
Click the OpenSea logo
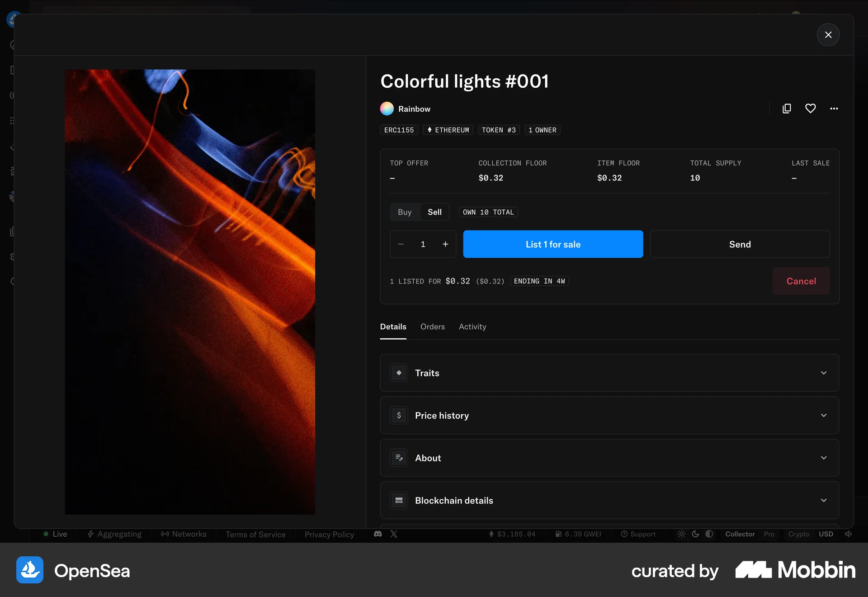(29, 570)
